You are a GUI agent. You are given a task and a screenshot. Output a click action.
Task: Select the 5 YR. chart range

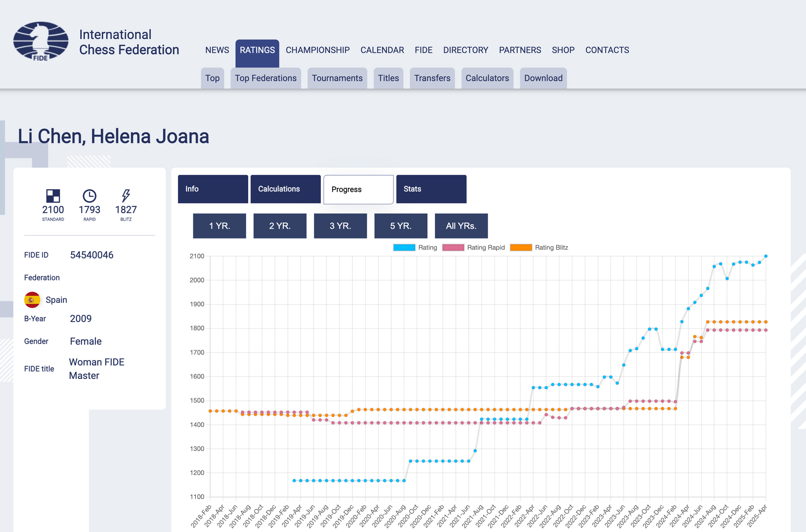401,226
